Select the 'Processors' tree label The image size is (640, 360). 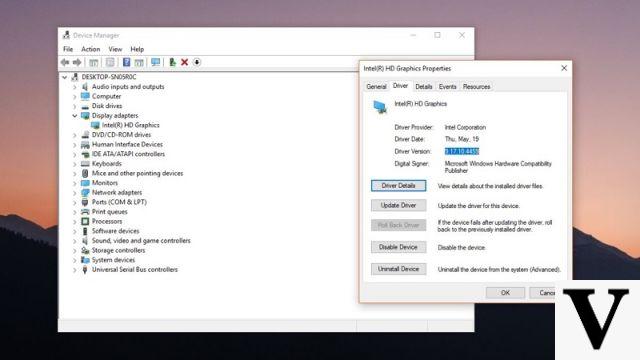107,222
